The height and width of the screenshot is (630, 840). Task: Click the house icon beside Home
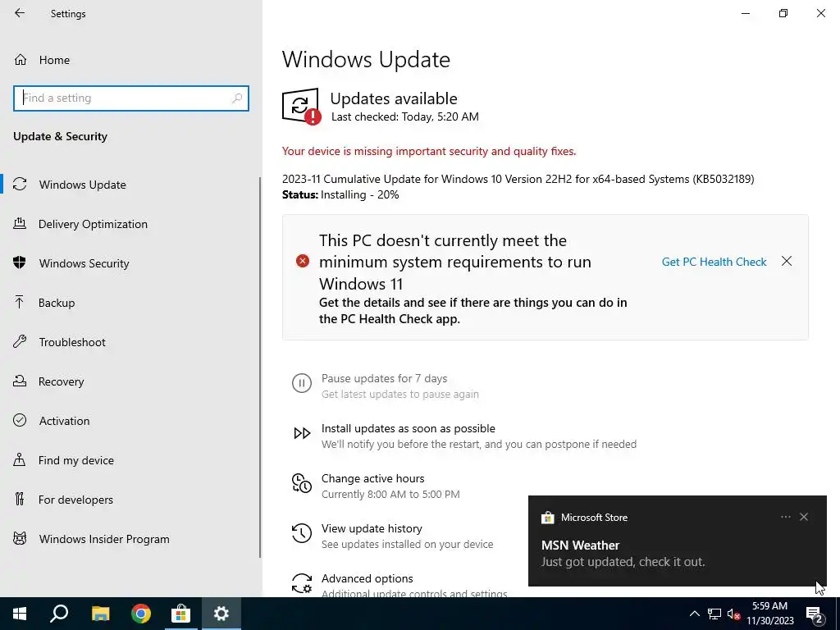coord(21,59)
